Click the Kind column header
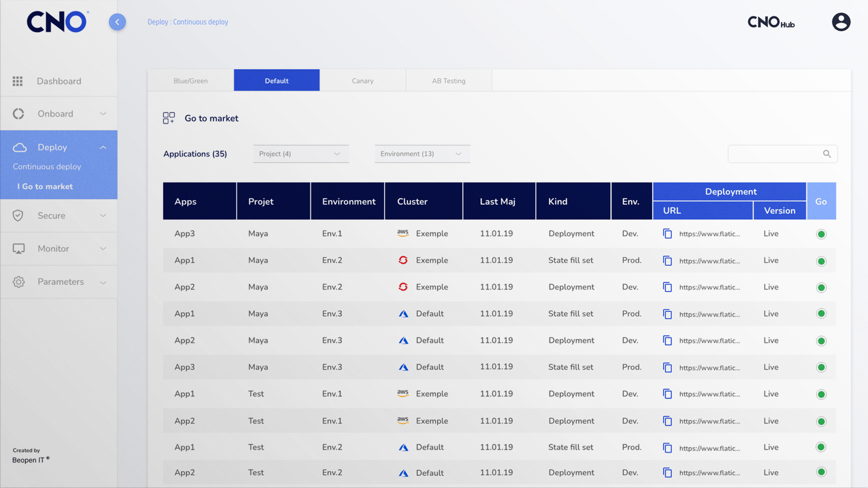This screenshot has width=868, height=488. pos(573,201)
